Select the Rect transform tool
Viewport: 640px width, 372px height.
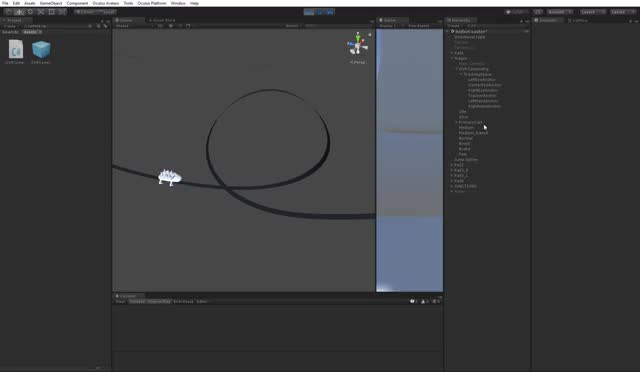(51, 12)
